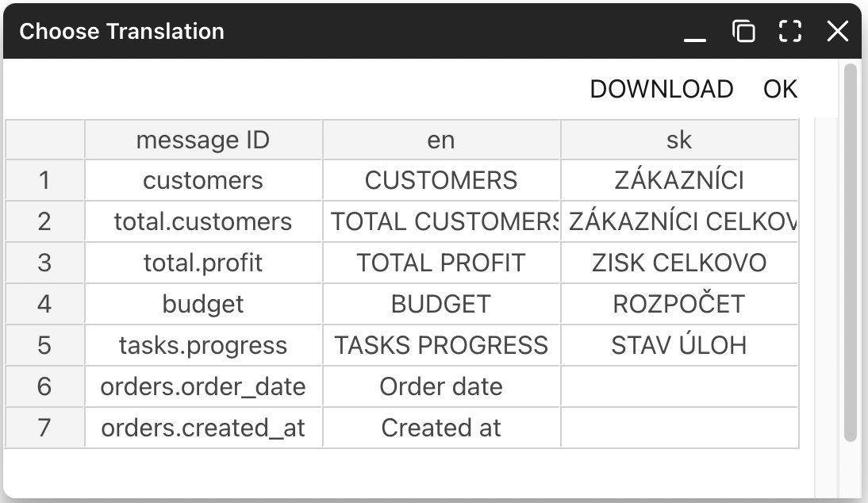Select the TOTAL PROFIT cell
The width and height of the screenshot is (868, 503).
(441, 263)
